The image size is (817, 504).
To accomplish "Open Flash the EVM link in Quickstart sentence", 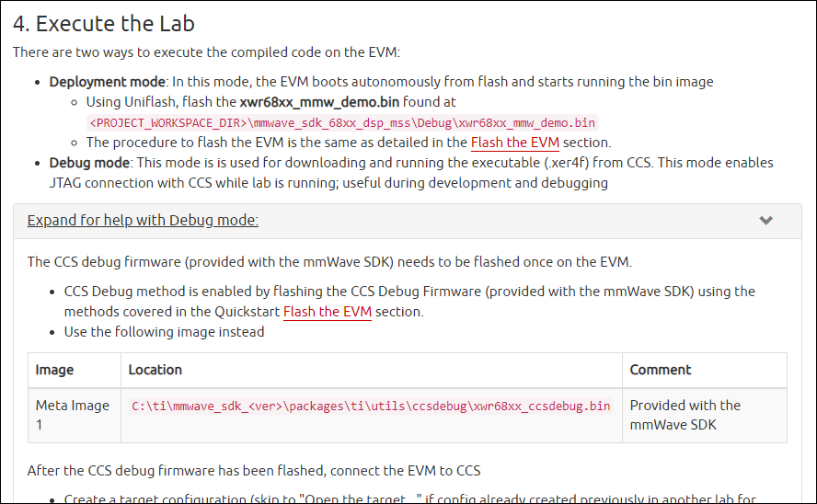I will tap(328, 312).
